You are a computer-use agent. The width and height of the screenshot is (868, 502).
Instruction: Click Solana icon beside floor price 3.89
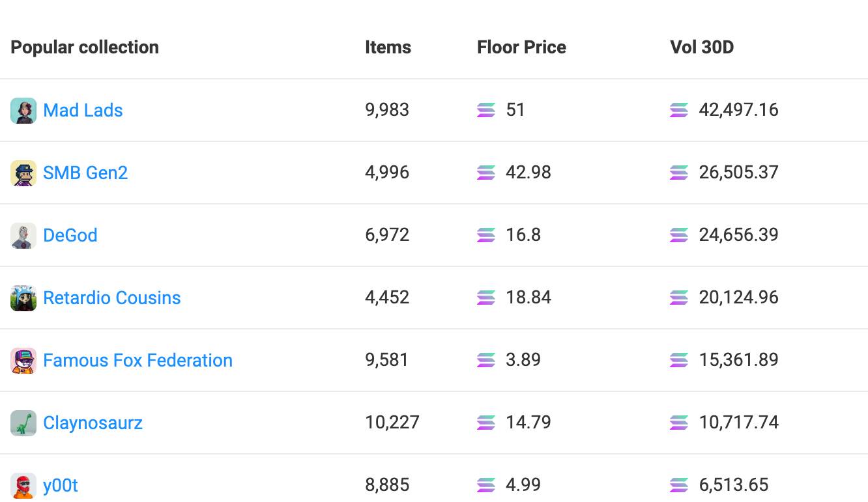(x=486, y=361)
